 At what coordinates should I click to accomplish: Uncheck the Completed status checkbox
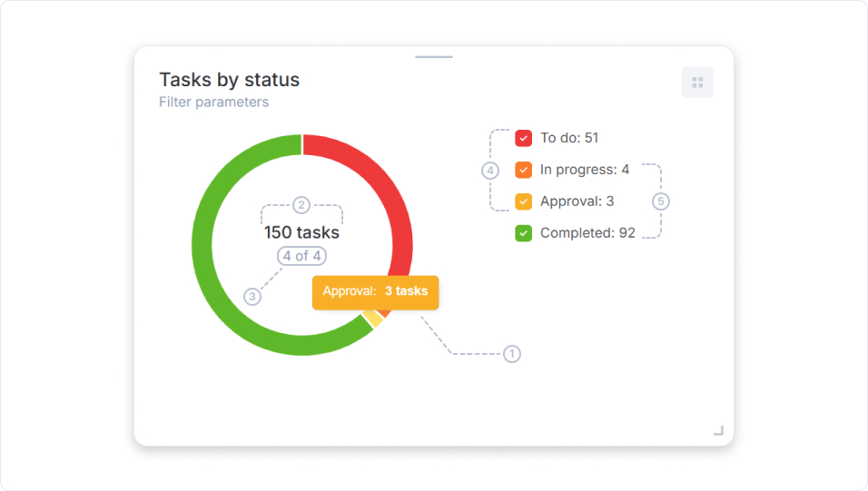(x=524, y=233)
